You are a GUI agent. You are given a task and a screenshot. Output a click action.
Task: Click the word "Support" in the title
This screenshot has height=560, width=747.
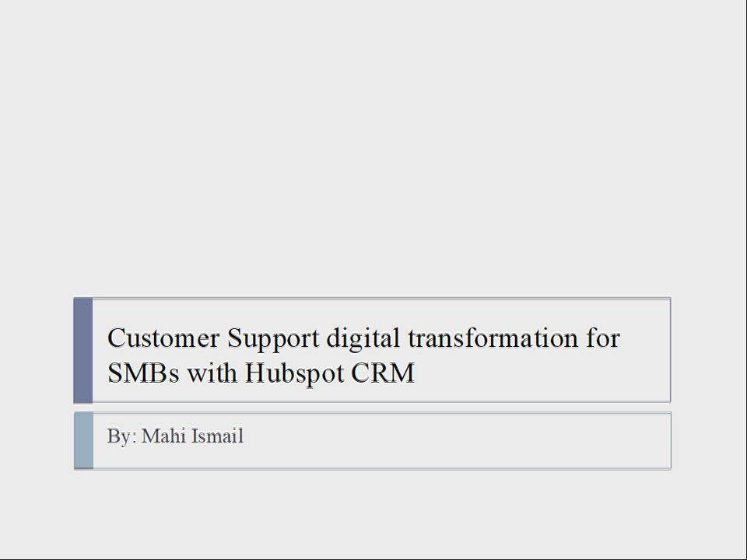coord(273,339)
